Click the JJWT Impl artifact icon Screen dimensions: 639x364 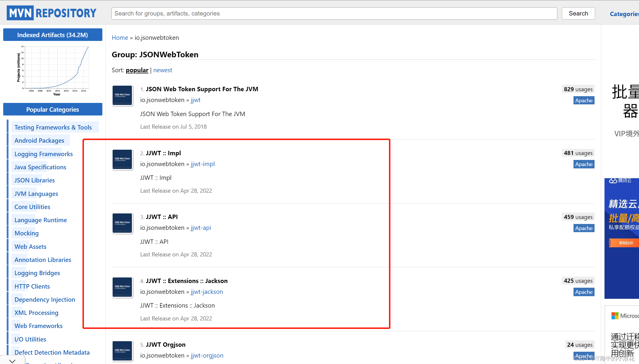(x=123, y=159)
